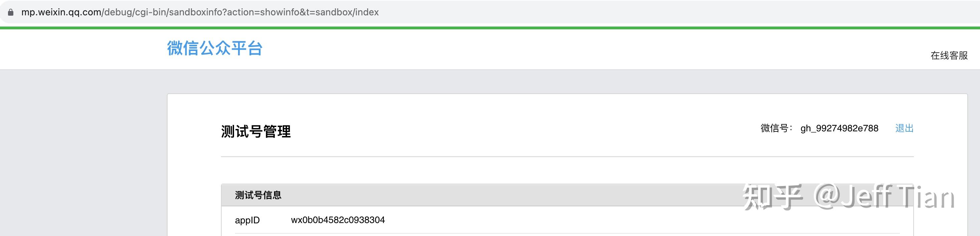
Task: Click the divider line below 测试号管理
Action: coord(567,157)
